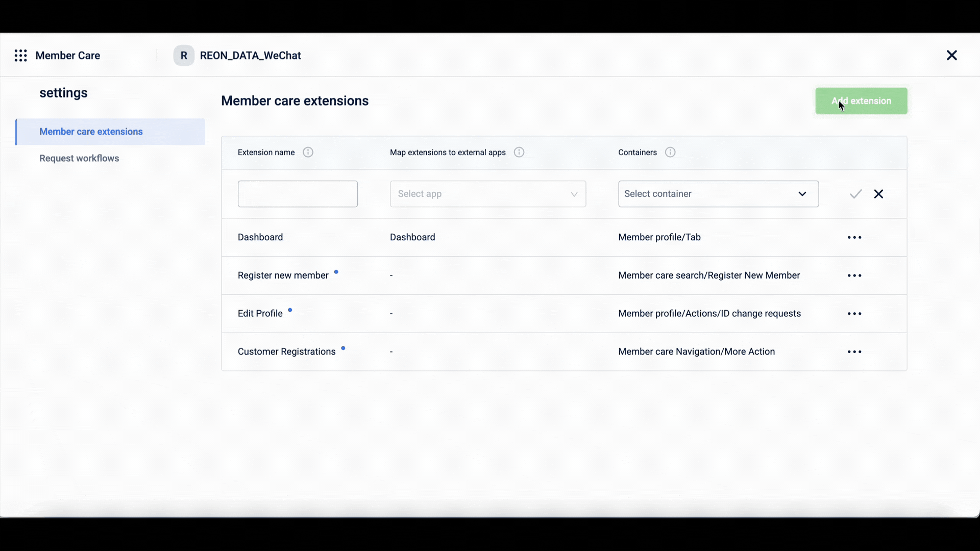The image size is (980, 551).
Task: Close the settings panel
Action: [x=951, y=56]
